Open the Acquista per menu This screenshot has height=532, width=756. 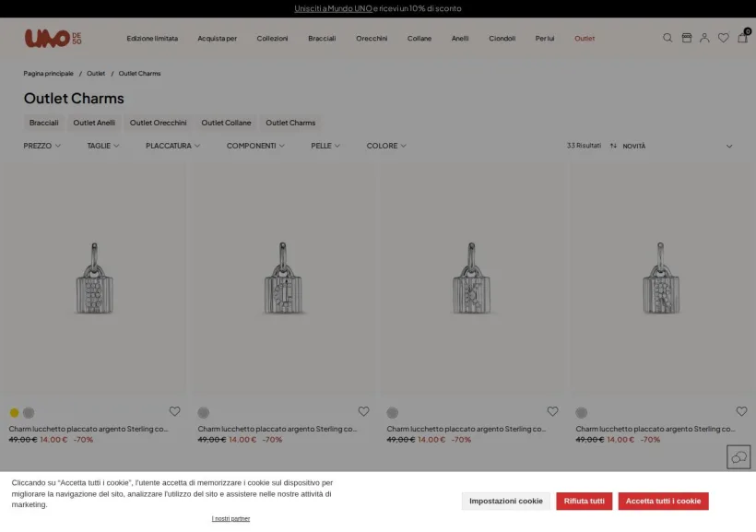tap(217, 38)
